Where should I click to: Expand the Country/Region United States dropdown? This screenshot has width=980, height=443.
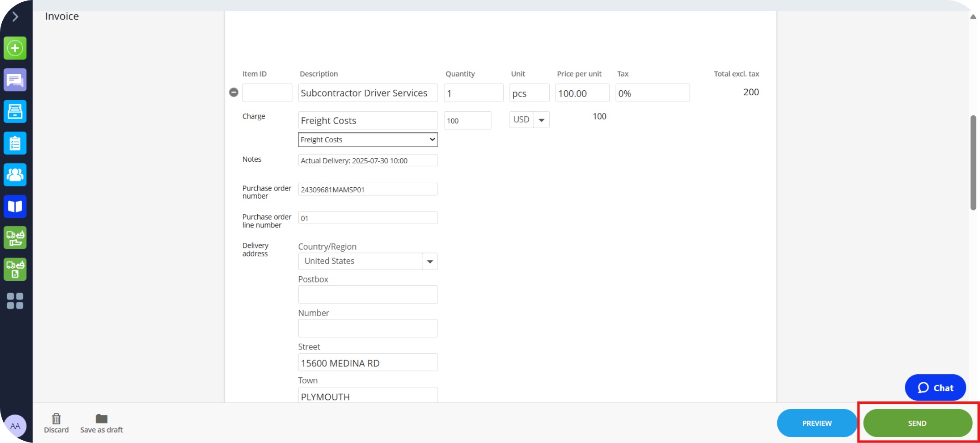tap(429, 262)
